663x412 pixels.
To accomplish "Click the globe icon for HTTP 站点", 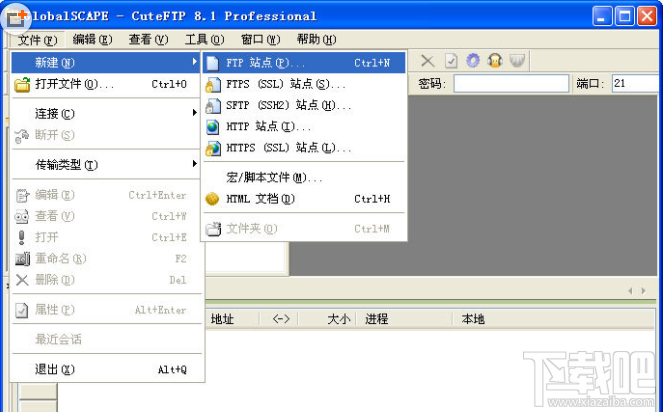I will (x=213, y=127).
